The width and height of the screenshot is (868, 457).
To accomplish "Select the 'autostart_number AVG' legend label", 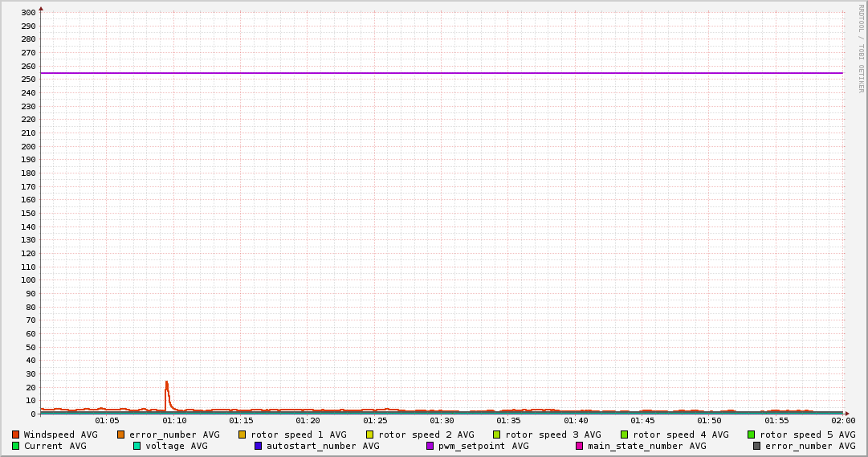I will coord(324,446).
